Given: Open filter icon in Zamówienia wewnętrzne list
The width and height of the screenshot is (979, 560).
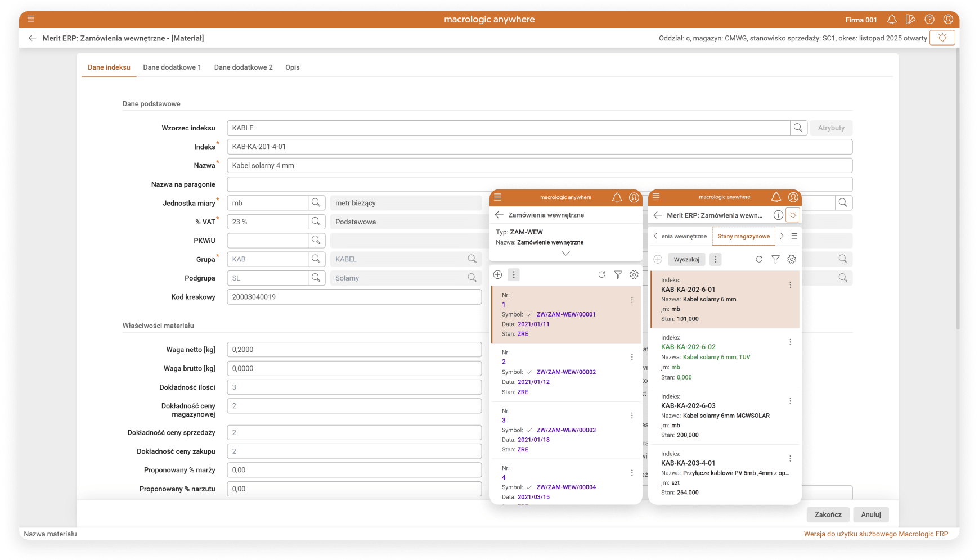Looking at the screenshot, I should coord(618,274).
